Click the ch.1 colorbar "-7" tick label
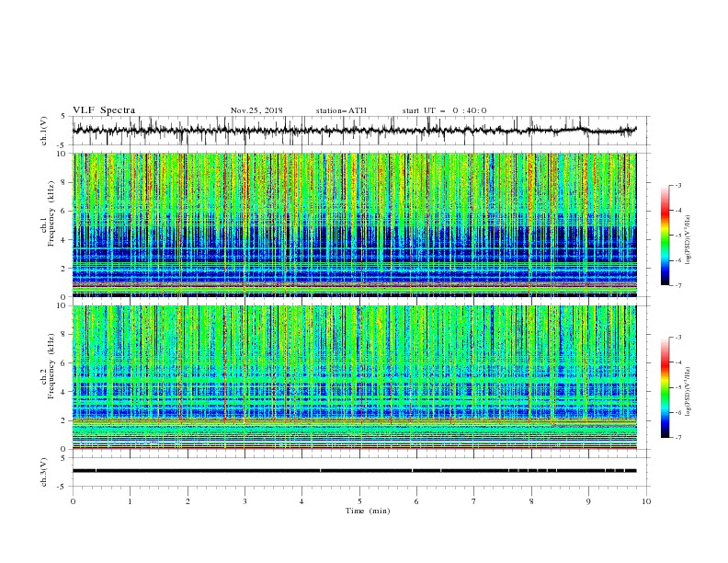728x563 pixels. tap(678, 285)
